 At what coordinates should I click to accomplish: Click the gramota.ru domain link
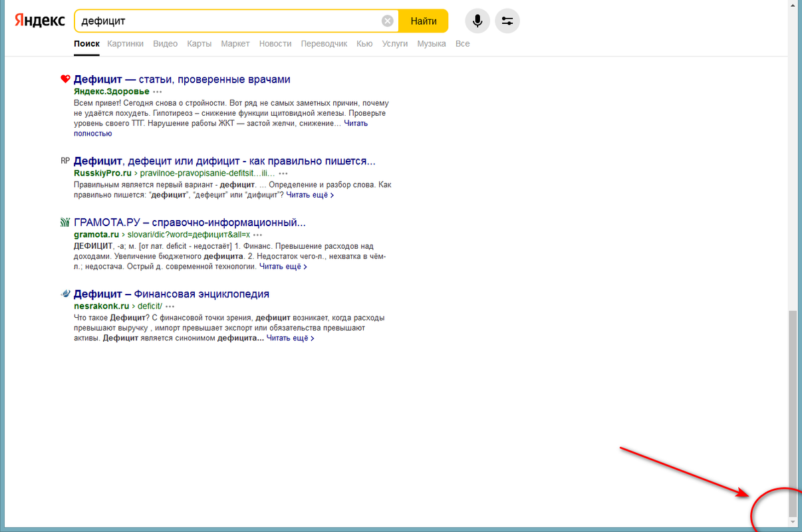96,235
